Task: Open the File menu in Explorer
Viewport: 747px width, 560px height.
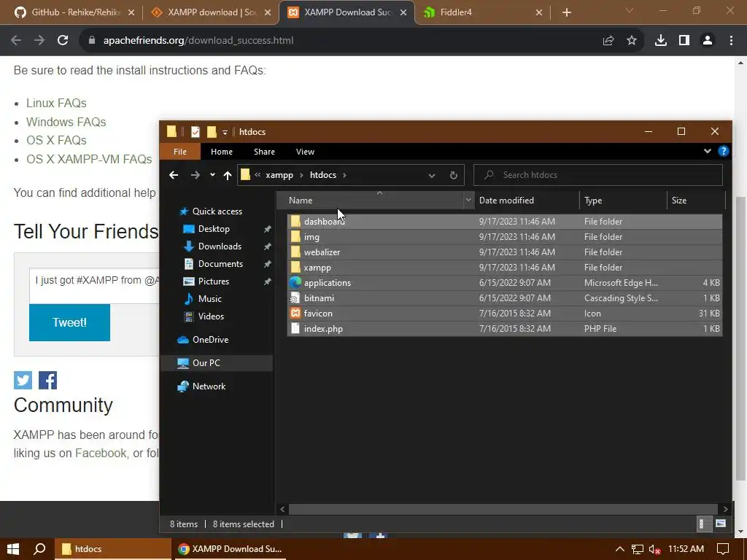Action: point(180,152)
